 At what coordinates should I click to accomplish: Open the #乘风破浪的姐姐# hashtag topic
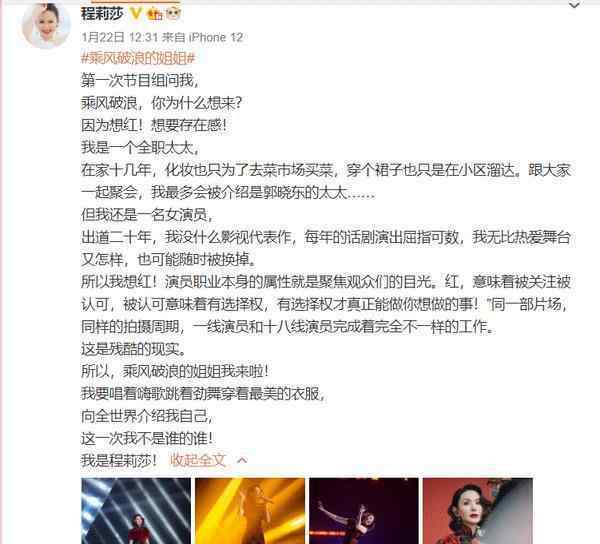click(x=138, y=59)
